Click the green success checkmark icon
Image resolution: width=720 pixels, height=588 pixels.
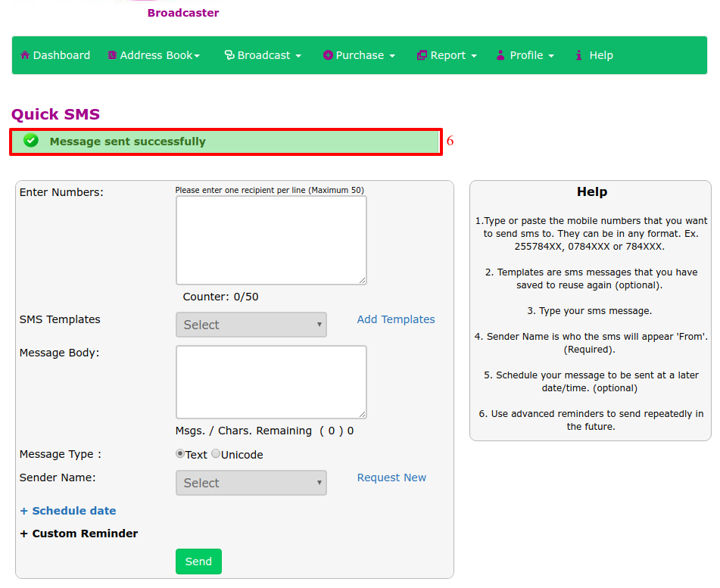click(x=31, y=141)
